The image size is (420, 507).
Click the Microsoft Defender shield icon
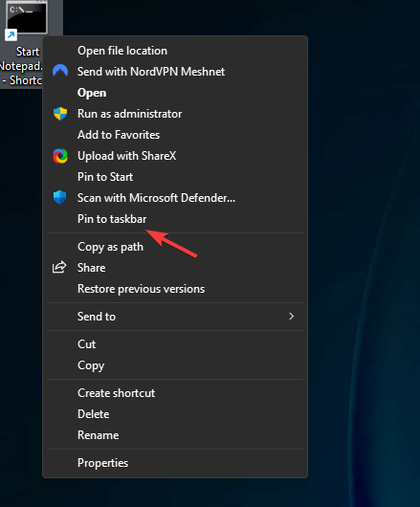pos(60,198)
